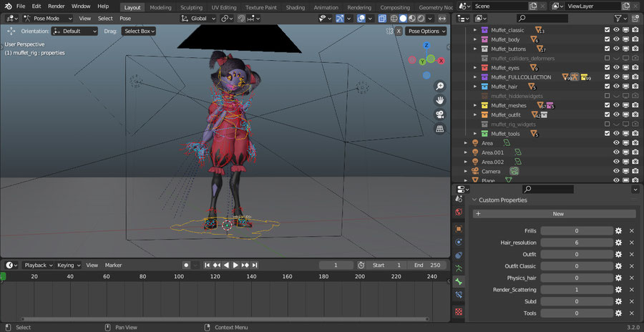644x332 pixels.
Task: Hide Muffet_body with eye icon
Action: click(617, 39)
